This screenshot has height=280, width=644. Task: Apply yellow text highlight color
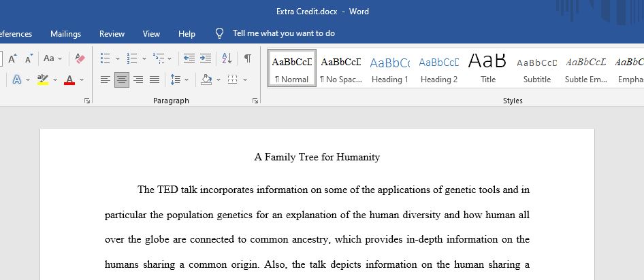pyautogui.click(x=43, y=79)
